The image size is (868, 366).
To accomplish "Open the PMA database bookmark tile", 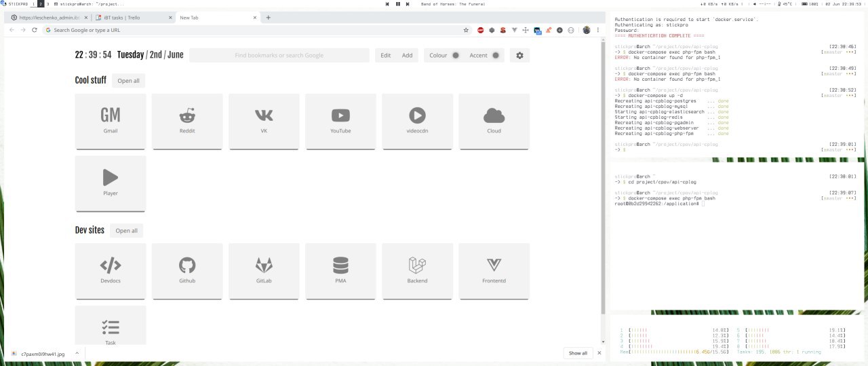I will 340,270.
